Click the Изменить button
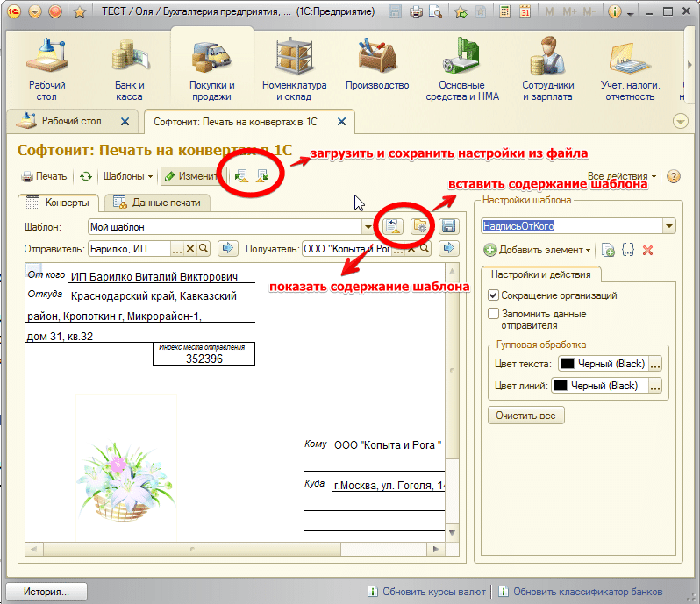This screenshot has width=700, height=604. [192, 177]
